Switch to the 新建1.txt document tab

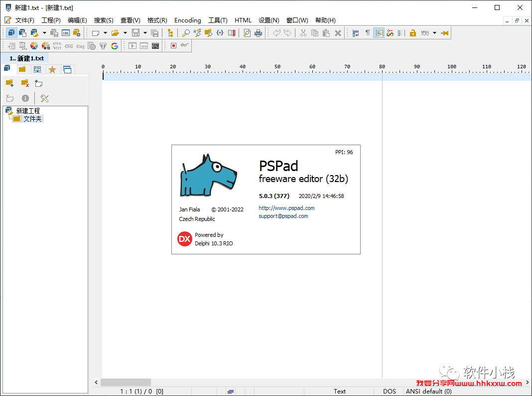point(27,58)
